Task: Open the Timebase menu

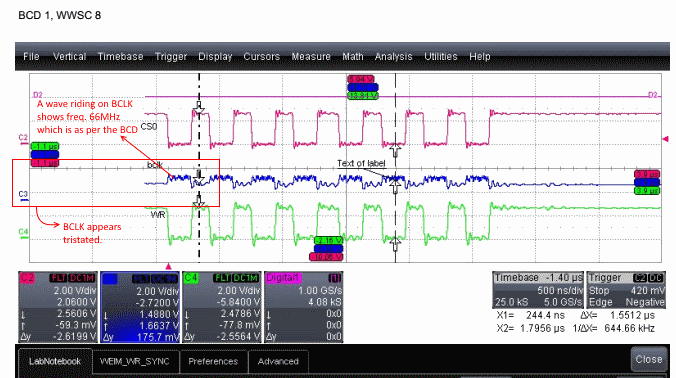Action: [x=120, y=56]
